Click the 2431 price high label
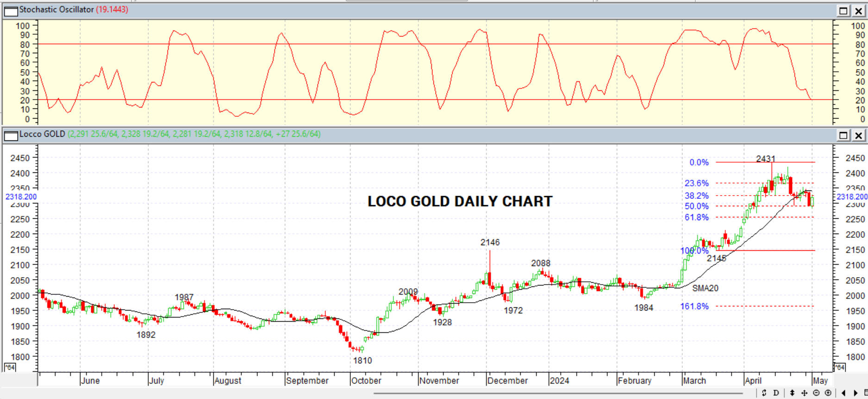This screenshot has height=399, width=868. click(766, 159)
